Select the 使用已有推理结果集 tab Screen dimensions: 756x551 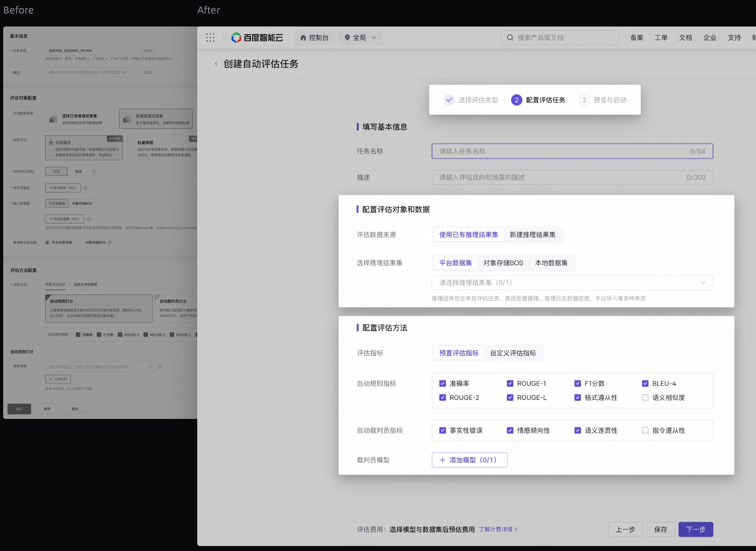(468, 235)
